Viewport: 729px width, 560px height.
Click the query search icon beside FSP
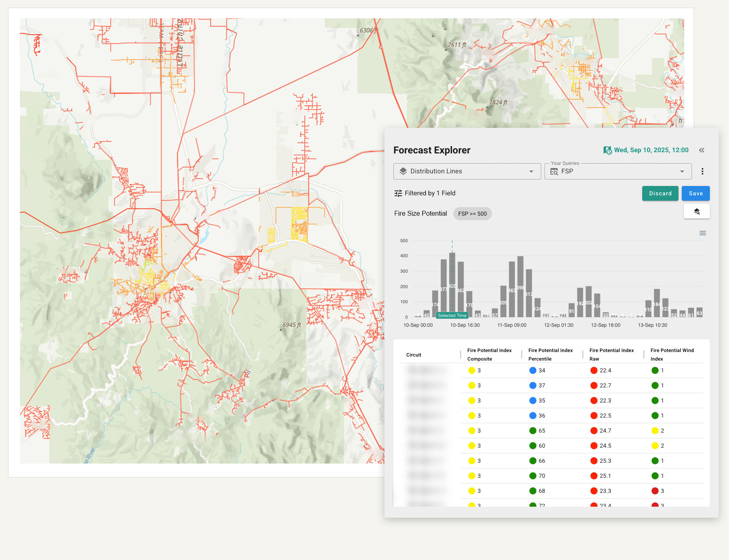554,172
